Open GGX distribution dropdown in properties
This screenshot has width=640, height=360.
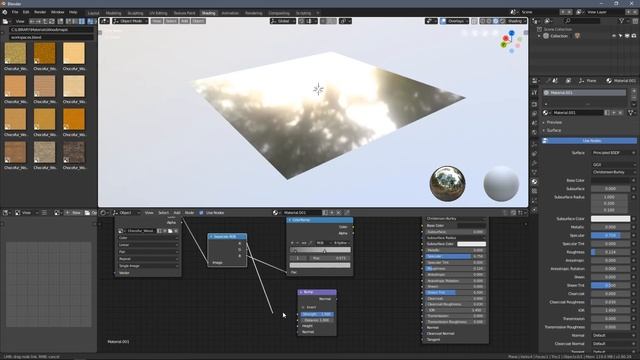click(613, 164)
